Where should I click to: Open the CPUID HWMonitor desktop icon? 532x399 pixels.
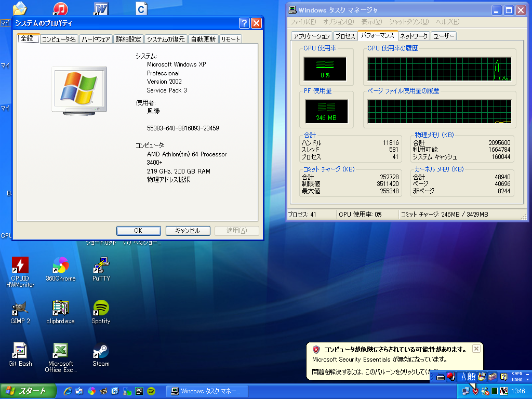(20, 266)
